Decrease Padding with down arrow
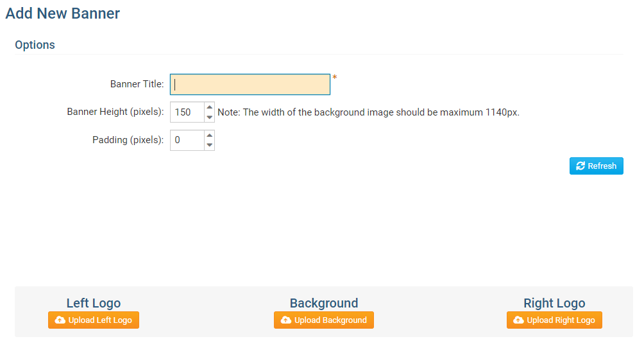Viewport: 644px width, 364px height. [209, 145]
